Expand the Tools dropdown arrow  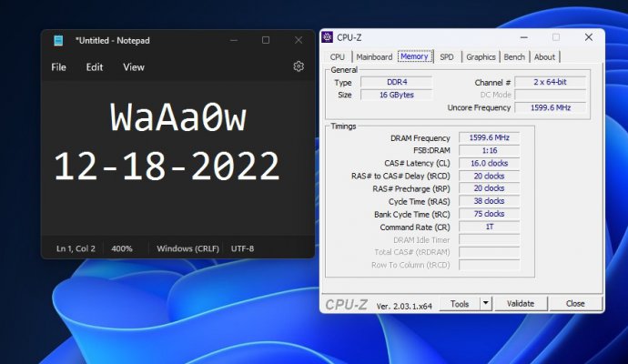pyautogui.click(x=485, y=304)
